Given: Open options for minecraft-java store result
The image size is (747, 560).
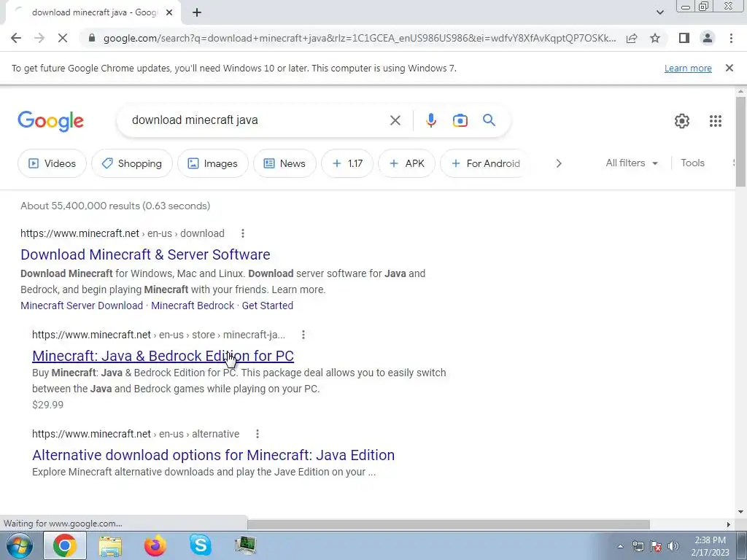Looking at the screenshot, I should 303,335.
